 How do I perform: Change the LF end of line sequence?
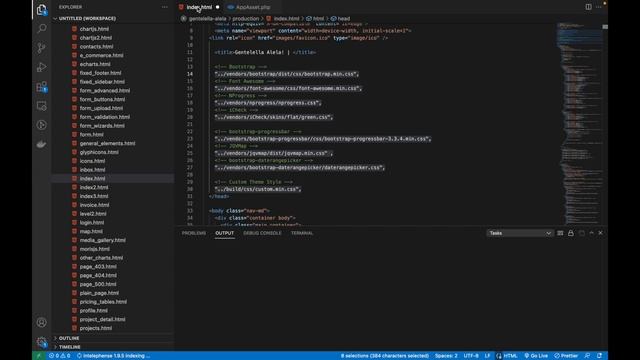487,356
